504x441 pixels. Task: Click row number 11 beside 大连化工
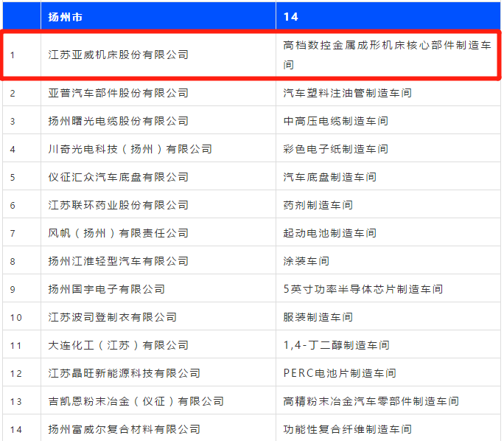point(15,345)
